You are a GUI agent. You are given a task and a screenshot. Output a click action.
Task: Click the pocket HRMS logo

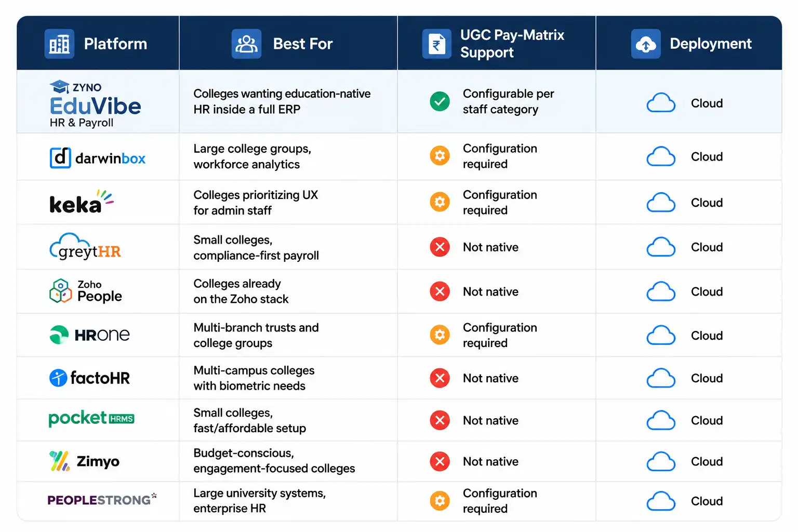tap(91, 418)
